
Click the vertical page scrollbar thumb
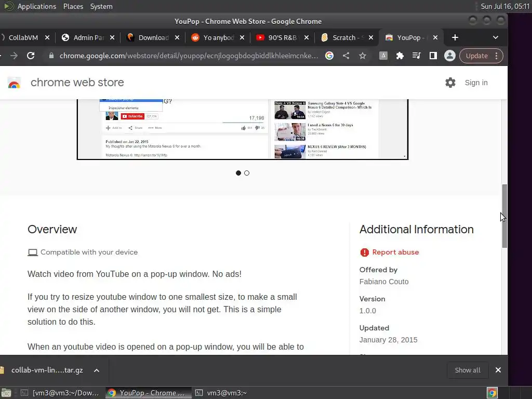[504, 216]
